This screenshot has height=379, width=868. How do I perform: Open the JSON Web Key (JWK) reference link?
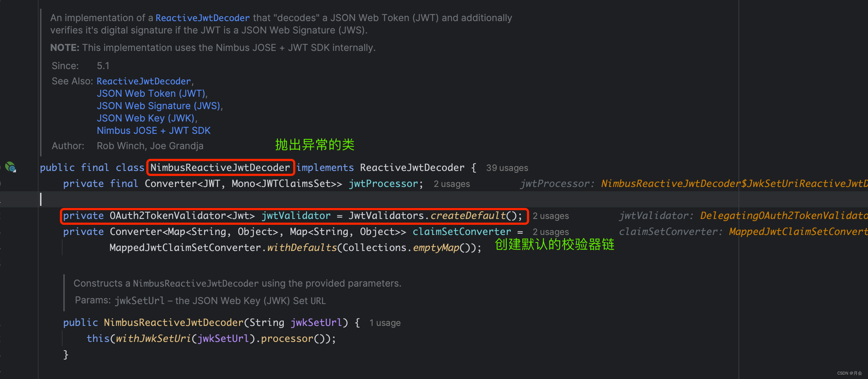pyautogui.click(x=146, y=118)
